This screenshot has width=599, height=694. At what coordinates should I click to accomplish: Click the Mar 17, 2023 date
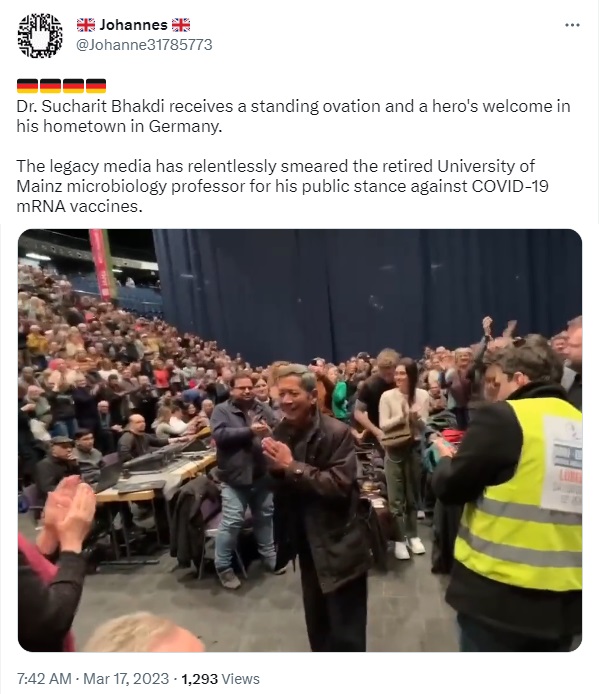(x=126, y=679)
